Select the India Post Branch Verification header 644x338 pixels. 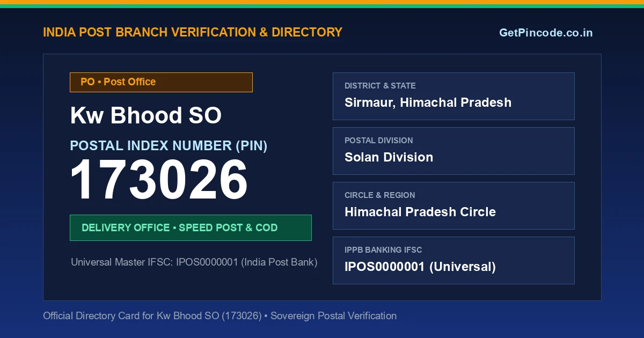coord(193,32)
